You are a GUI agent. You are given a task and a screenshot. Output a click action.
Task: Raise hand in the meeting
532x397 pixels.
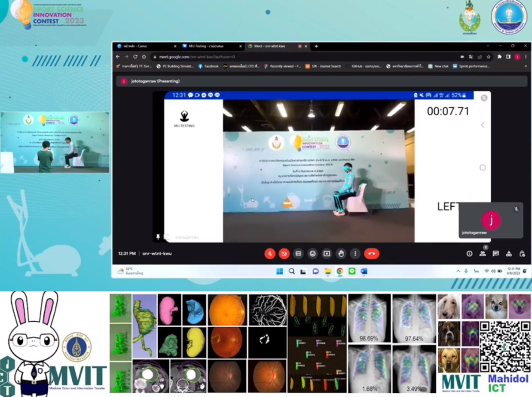click(x=341, y=254)
